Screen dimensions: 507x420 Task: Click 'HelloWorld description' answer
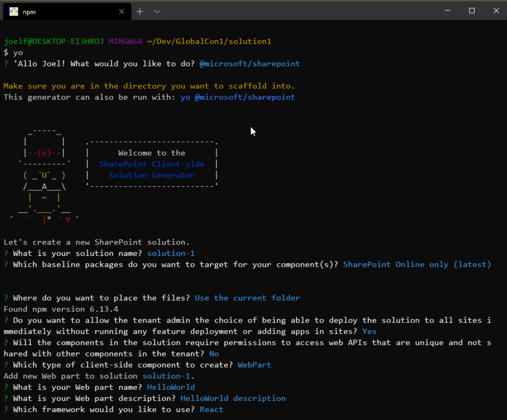click(x=233, y=398)
